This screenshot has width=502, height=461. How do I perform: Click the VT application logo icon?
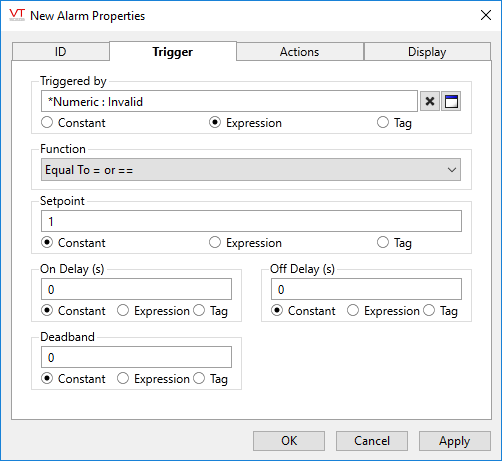[x=17, y=15]
